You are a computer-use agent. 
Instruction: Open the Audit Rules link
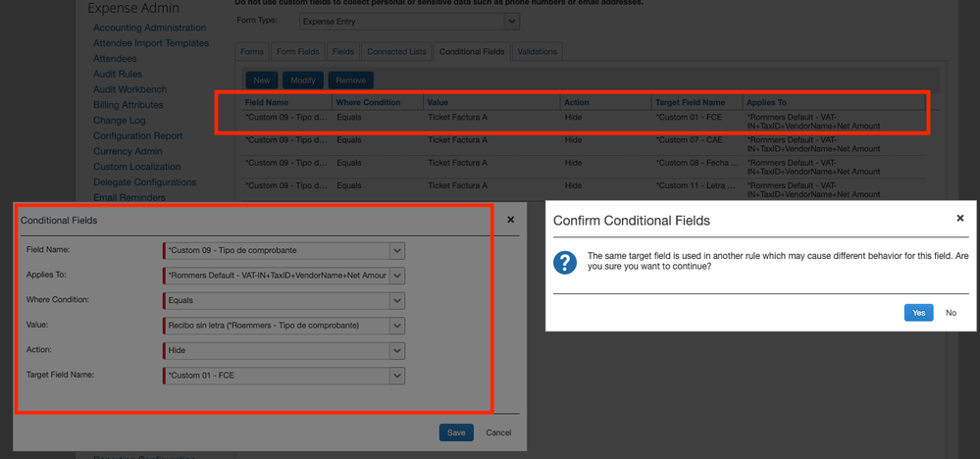(x=118, y=74)
